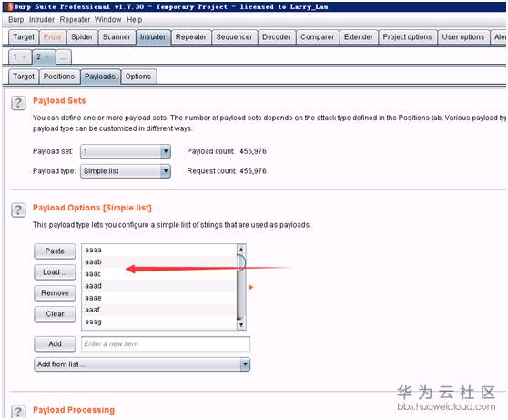Open the Intruder Target sub-tab
The width and height of the screenshot is (508, 420).
pos(24,77)
